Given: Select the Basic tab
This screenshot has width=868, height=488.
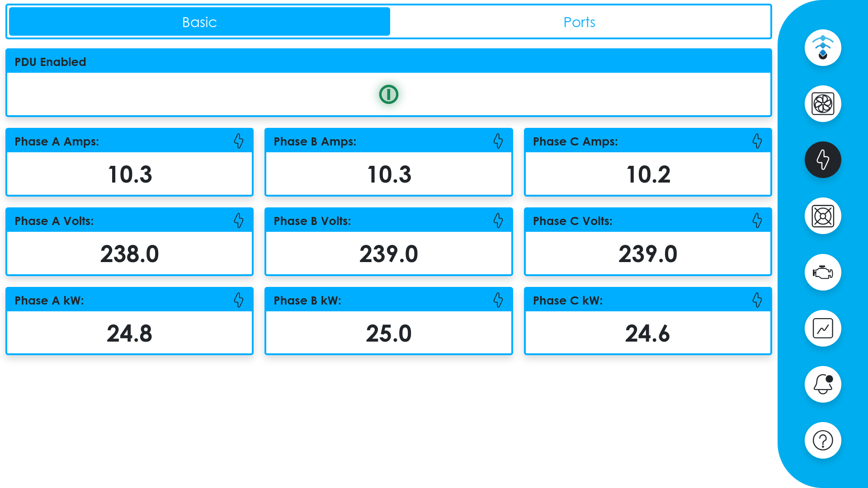Looking at the screenshot, I should pyautogui.click(x=199, y=21).
